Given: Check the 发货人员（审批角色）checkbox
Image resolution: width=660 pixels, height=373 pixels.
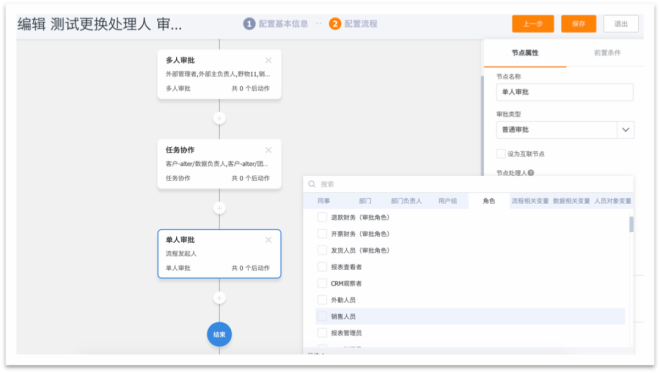Looking at the screenshot, I should click(322, 250).
